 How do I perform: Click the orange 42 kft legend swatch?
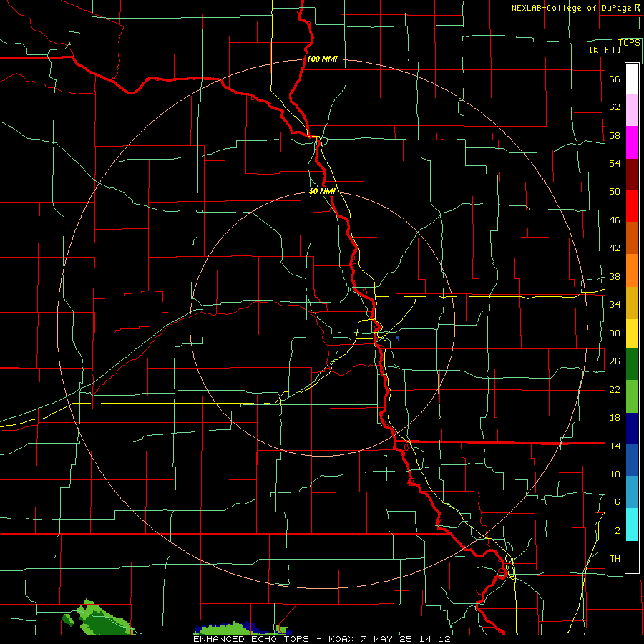pos(632,270)
